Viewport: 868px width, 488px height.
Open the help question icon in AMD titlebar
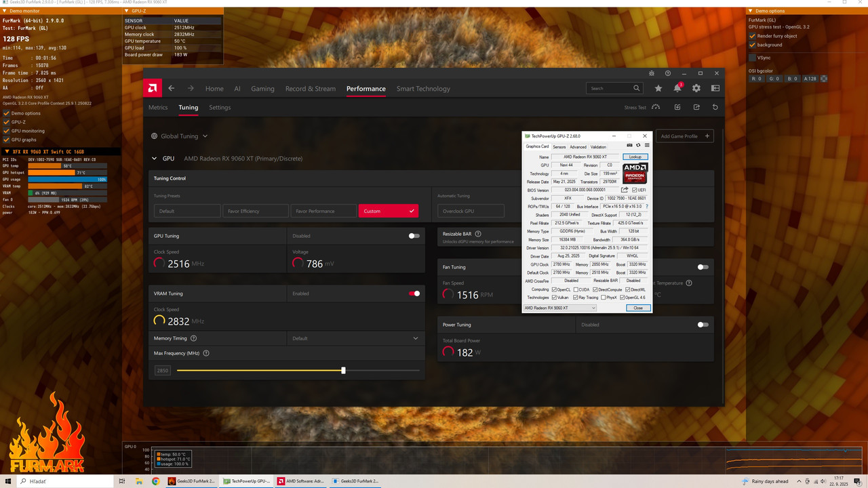pos(668,73)
